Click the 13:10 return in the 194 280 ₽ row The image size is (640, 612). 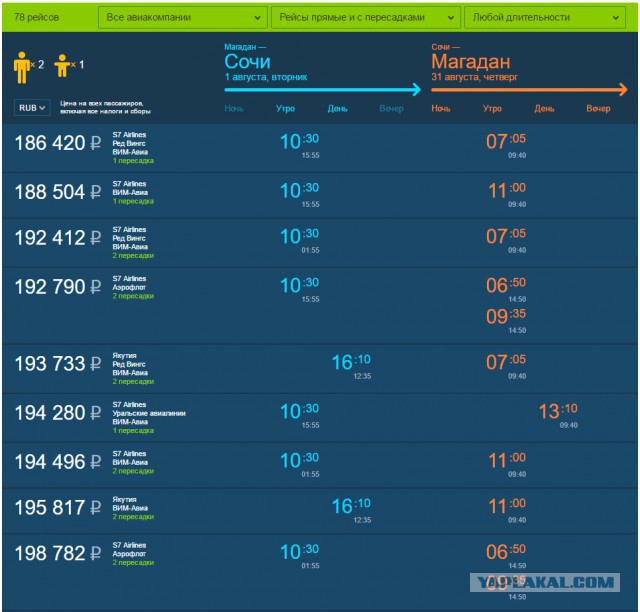(558, 412)
